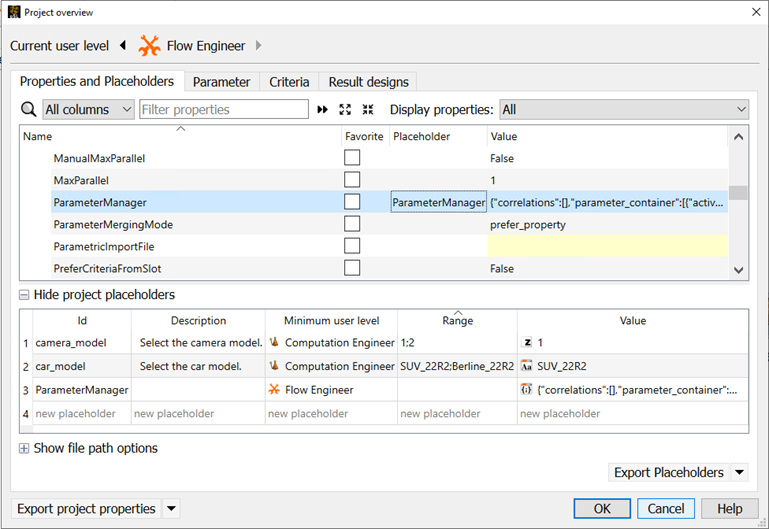Click the search magnifier icon
The height and width of the screenshot is (529, 769).
28,109
